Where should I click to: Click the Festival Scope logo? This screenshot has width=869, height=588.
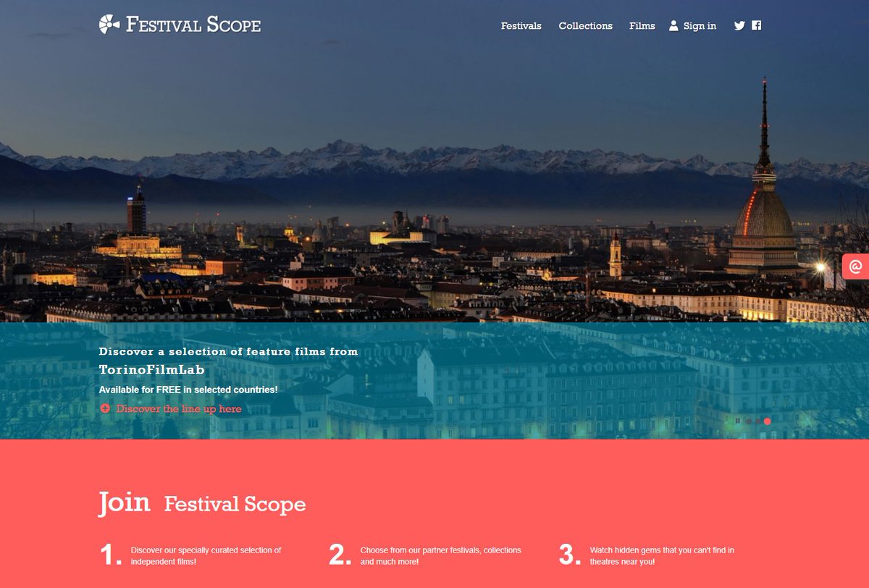[180, 24]
